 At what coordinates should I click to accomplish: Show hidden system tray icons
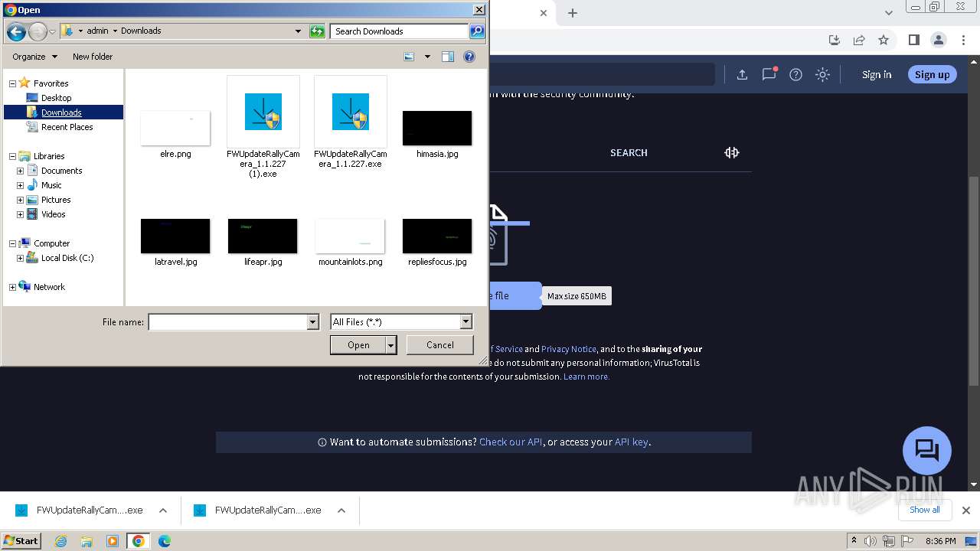click(x=854, y=541)
